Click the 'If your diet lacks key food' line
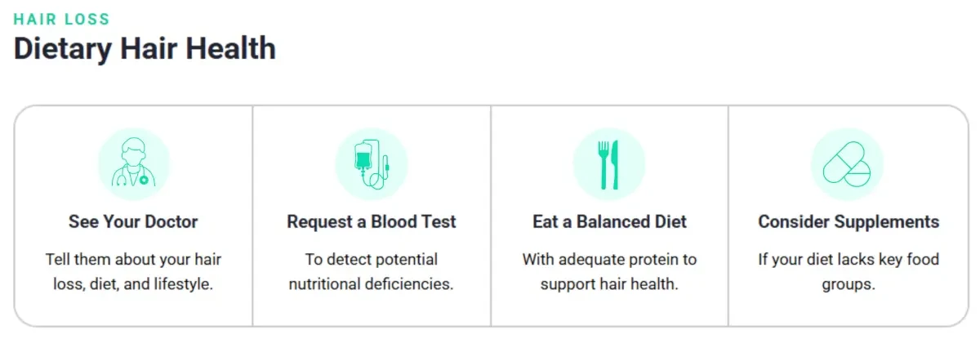Screen dimensions: 980x339 click(849, 260)
